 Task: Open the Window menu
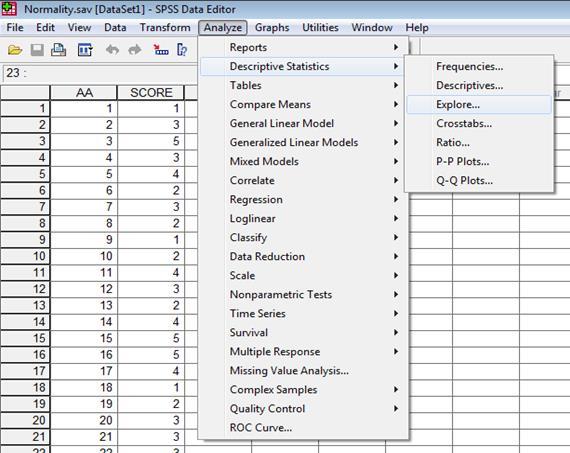(x=372, y=27)
